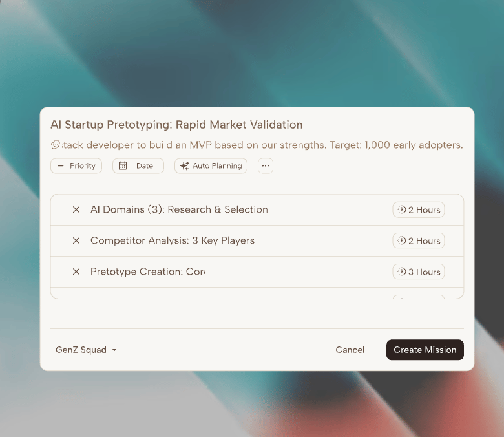Change Pretotype Creation 3 Hours duration
Viewport: 504px width, 437px height.
click(419, 272)
